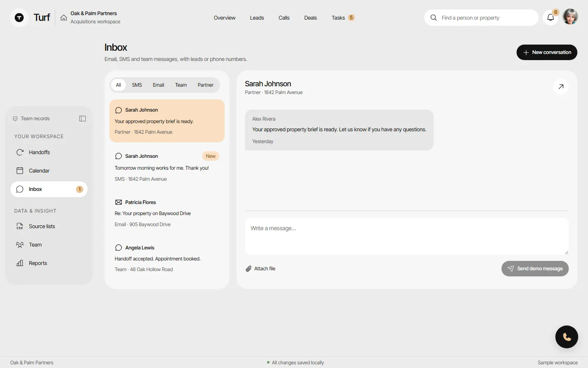Open the user profile avatar

[570, 17]
